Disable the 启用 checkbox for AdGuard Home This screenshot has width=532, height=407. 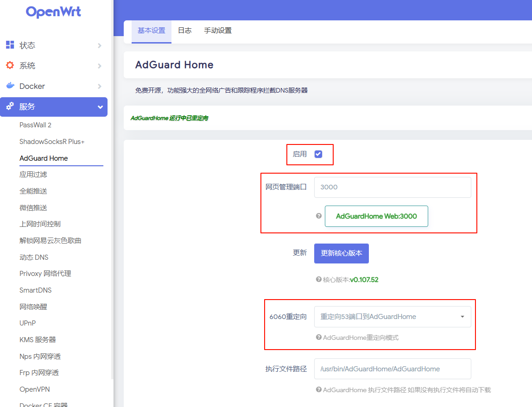pyautogui.click(x=317, y=155)
